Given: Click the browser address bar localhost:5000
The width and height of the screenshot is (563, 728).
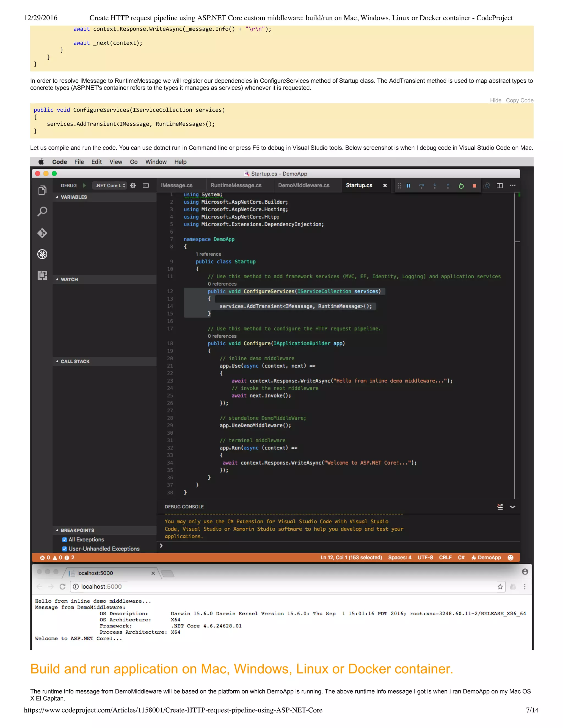Looking at the screenshot, I should (x=288, y=587).
